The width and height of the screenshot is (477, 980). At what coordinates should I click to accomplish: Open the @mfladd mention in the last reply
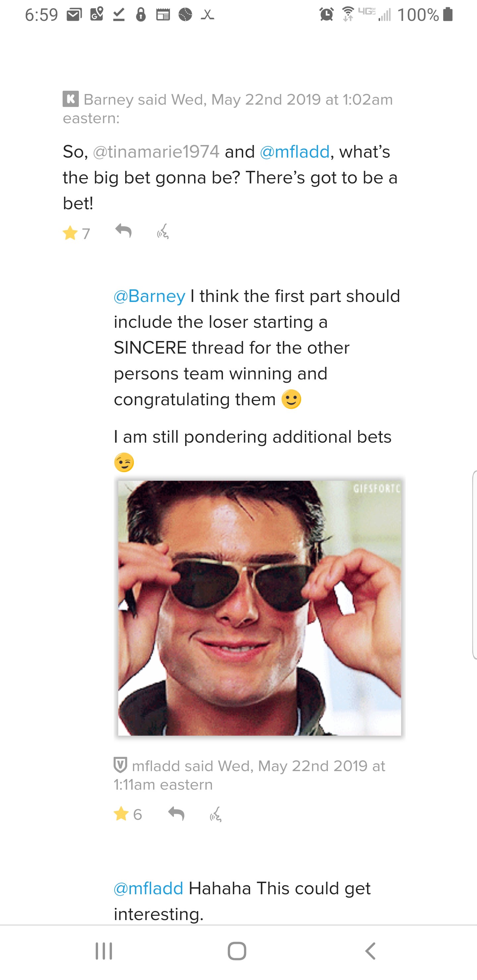point(148,888)
